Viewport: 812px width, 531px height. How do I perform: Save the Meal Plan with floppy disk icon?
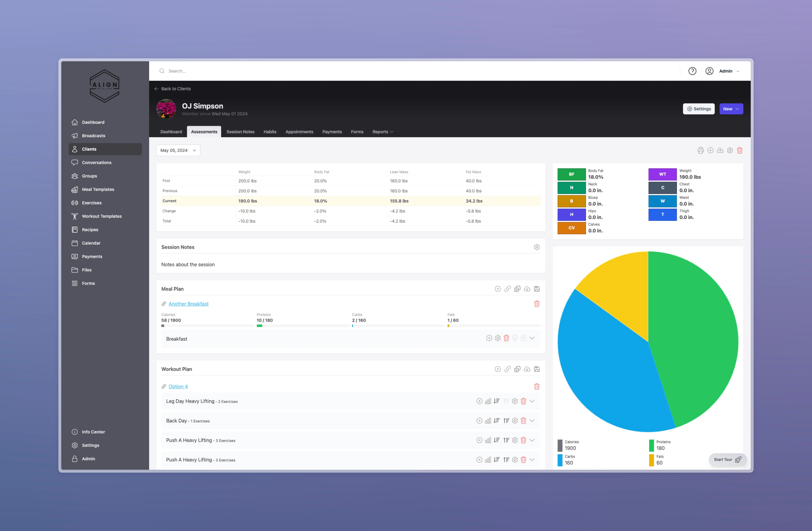[537, 289]
